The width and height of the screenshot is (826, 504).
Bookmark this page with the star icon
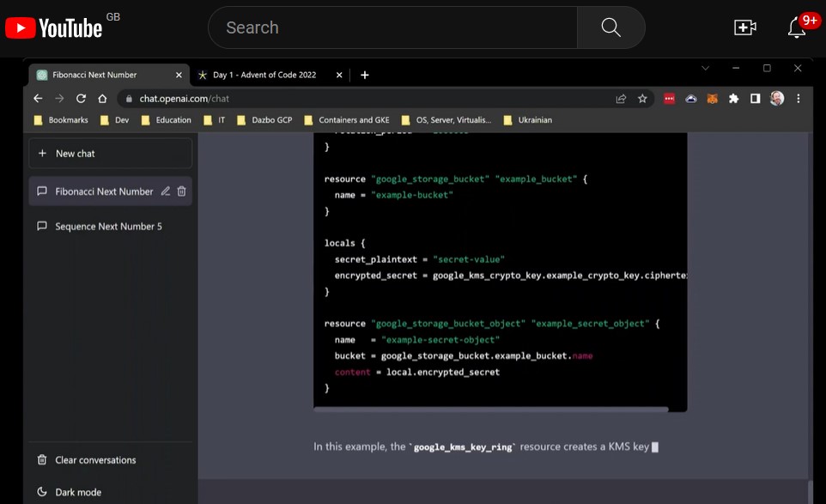coord(642,99)
